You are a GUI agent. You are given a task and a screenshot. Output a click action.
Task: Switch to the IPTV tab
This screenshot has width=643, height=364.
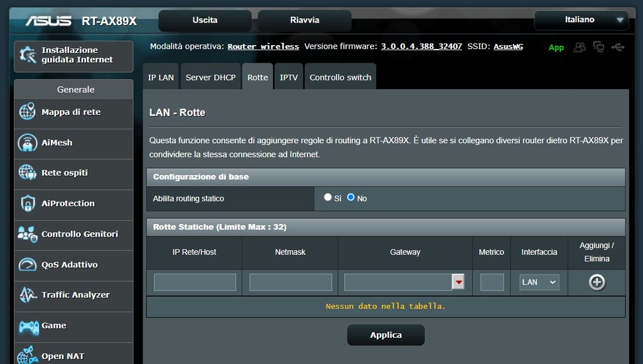click(x=289, y=77)
